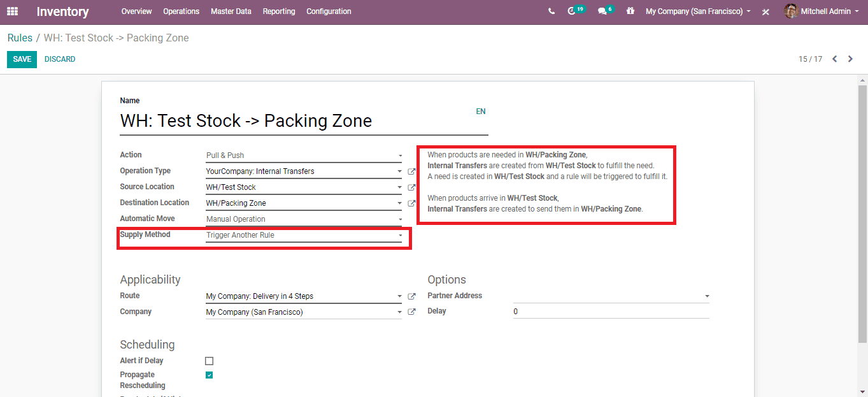Open the Configuration menu

[329, 11]
